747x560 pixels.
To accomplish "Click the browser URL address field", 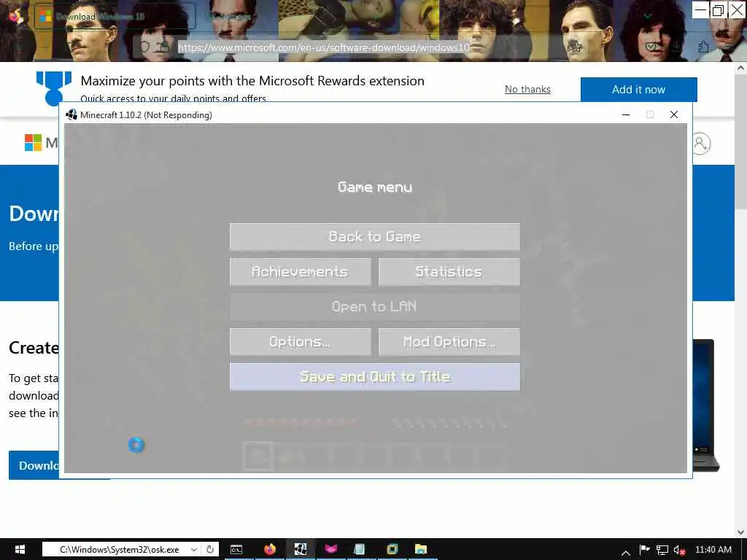I will point(323,47).
